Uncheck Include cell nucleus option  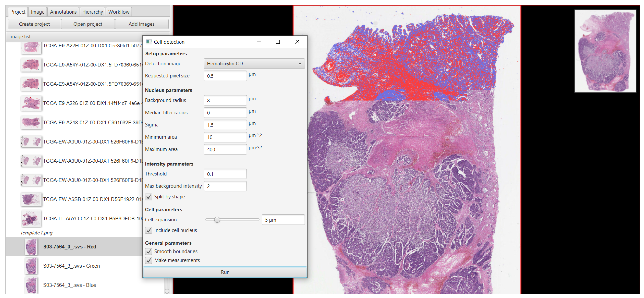(149, 230)
